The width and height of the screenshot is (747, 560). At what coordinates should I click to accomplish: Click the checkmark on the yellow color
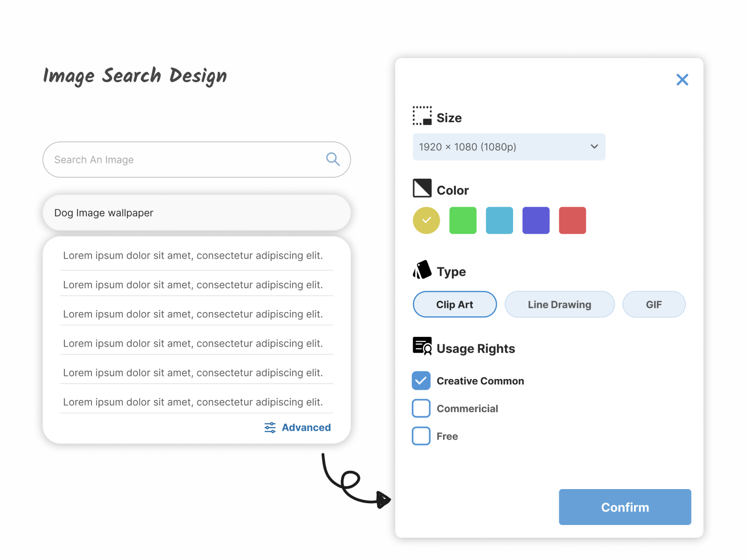pyautogui.click(x=425, y=220)
